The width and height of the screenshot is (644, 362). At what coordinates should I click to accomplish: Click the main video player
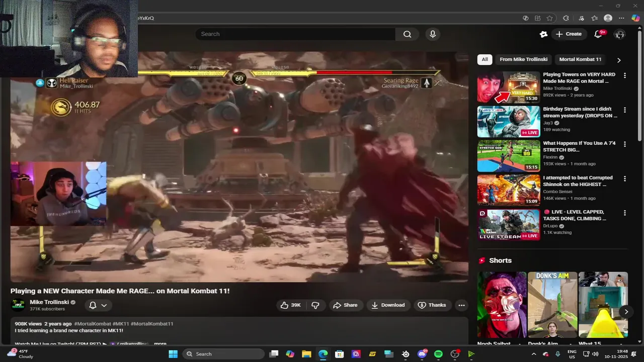pos(239,166)
